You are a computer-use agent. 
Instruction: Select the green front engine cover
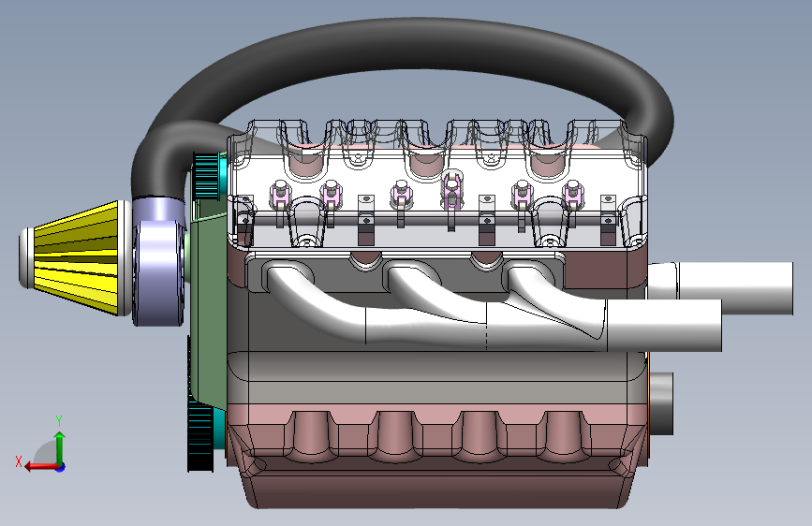(x=208, y=311)
